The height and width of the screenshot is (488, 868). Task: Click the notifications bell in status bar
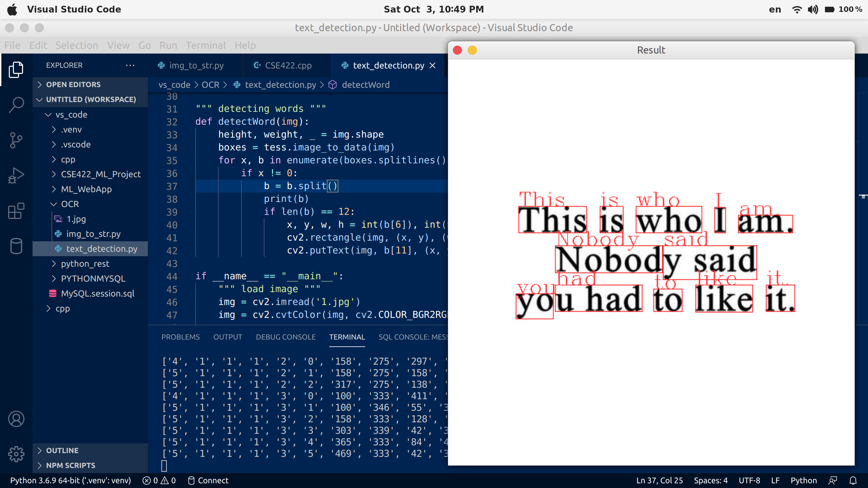(x=853, y=481)
